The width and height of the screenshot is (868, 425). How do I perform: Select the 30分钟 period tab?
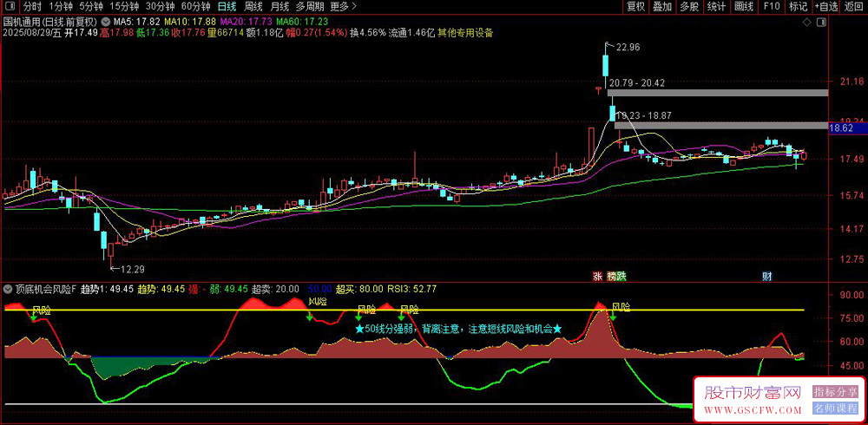160,7
